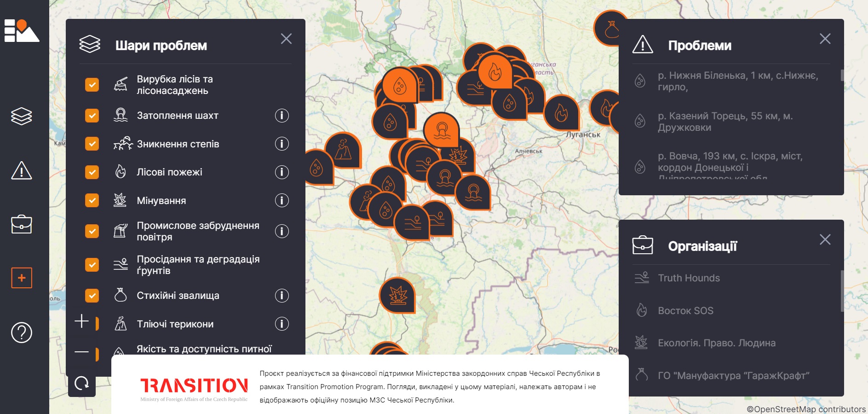The width and height of the screenshot is (868, 414).
Task: Show info for Лісові пожежі layer
Action: click(x=282, y=172)
